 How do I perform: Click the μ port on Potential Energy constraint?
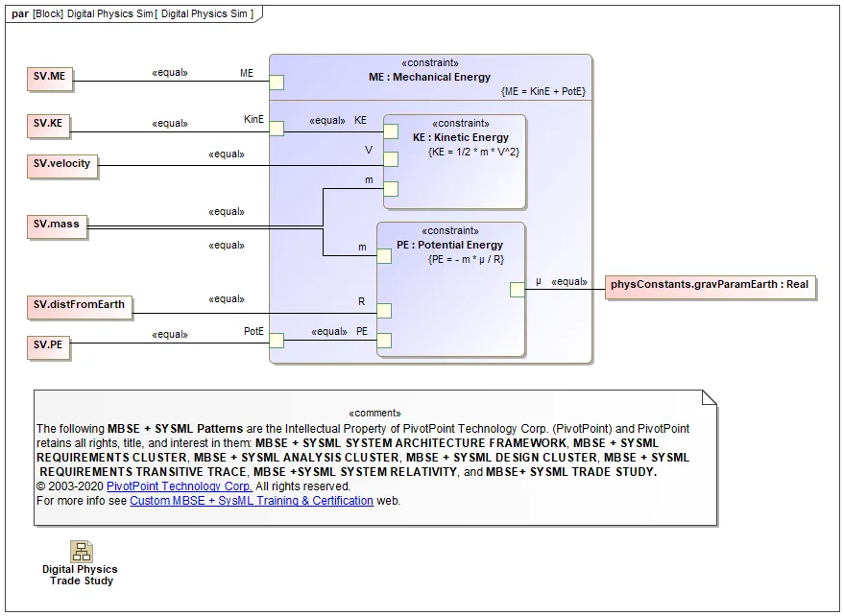click(518, 290)
